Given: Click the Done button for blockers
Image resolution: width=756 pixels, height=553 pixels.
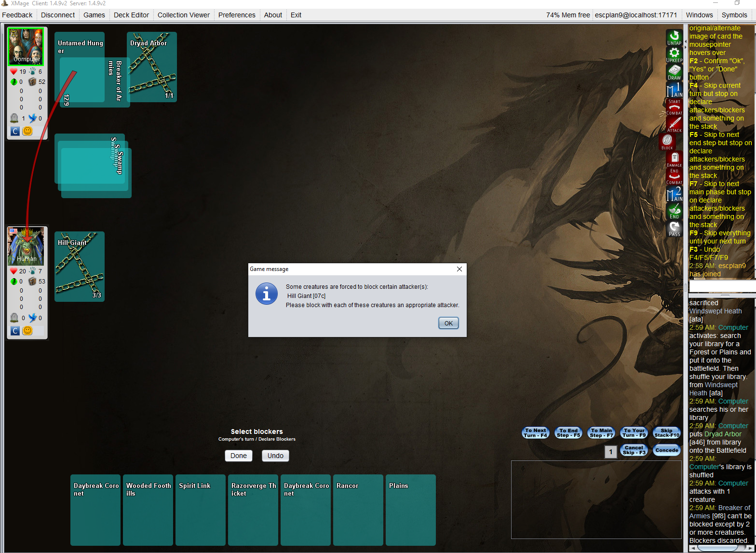Looking at the screenshot, I should [x=239, y=456].
